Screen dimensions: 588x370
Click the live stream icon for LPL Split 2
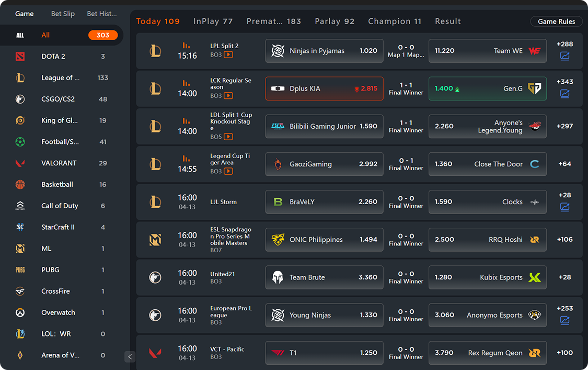pyautogui.click(x=228, y=55)
